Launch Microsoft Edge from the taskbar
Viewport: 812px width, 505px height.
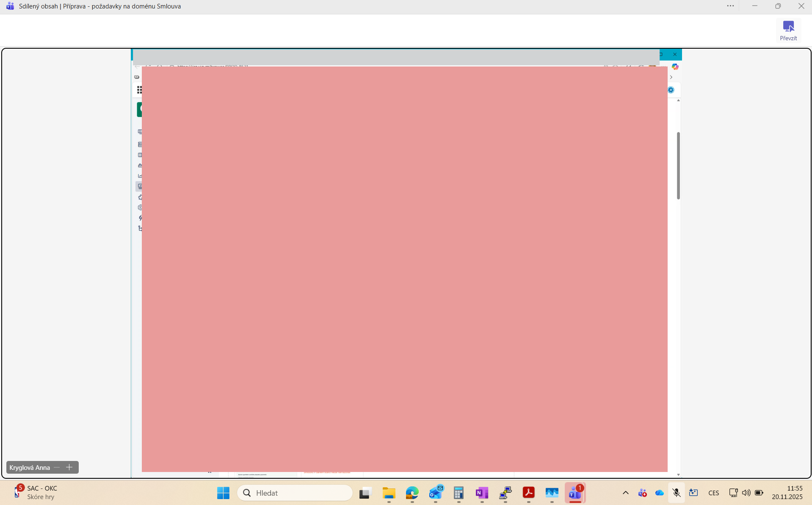tap(412, 493)
